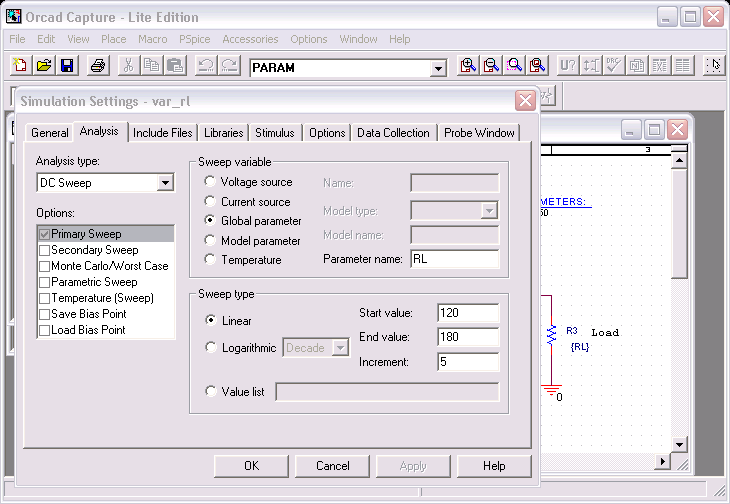Click the dialog Help button
Screen dimensions: 730x504
[494, 466]
